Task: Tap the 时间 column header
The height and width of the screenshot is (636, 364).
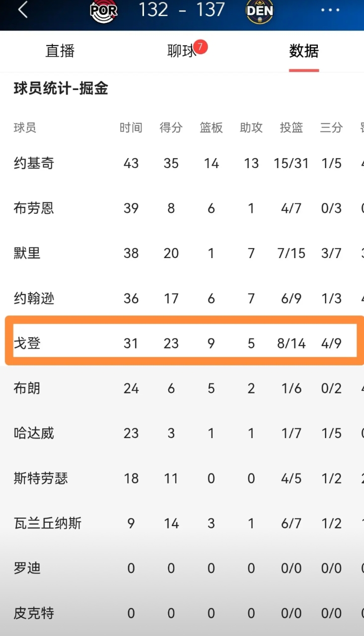Action: coord(131,128)
